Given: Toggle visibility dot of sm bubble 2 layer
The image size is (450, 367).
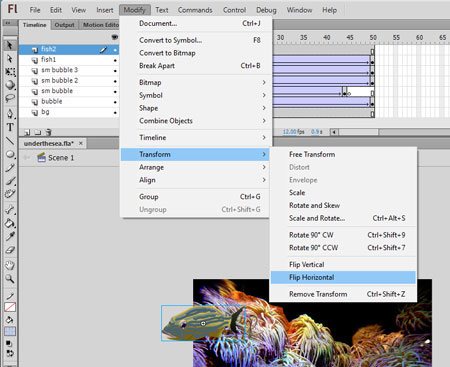Looking at the screenshot, I should pos(115,81).
